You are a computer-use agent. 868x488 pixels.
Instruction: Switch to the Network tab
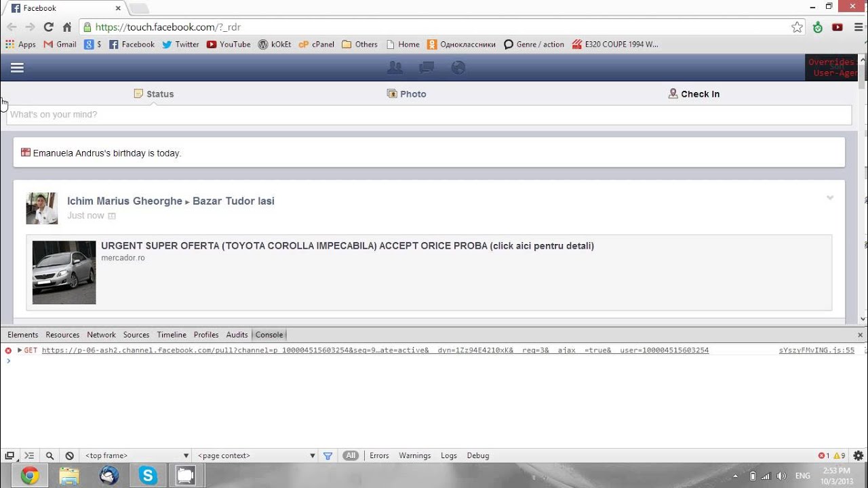pos(101,335)
